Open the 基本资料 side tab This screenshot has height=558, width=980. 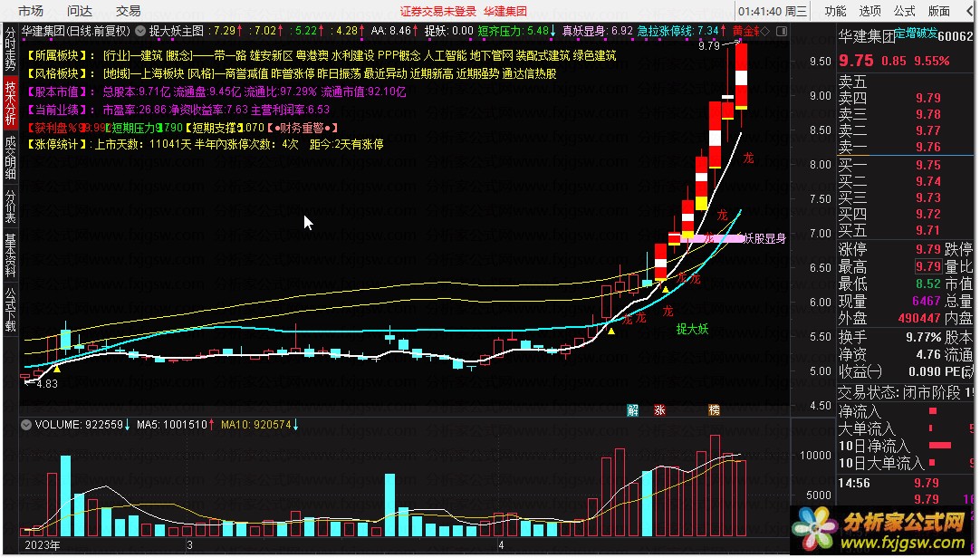point(10,255)
